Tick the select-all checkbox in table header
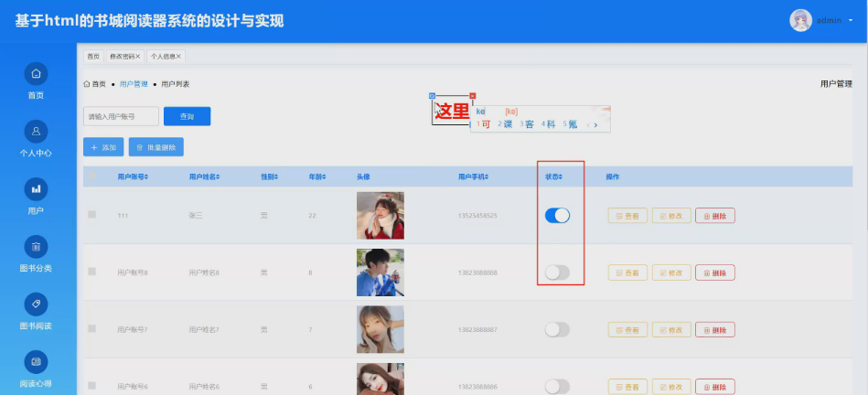 pyautogui.click(x=91, y=176)
